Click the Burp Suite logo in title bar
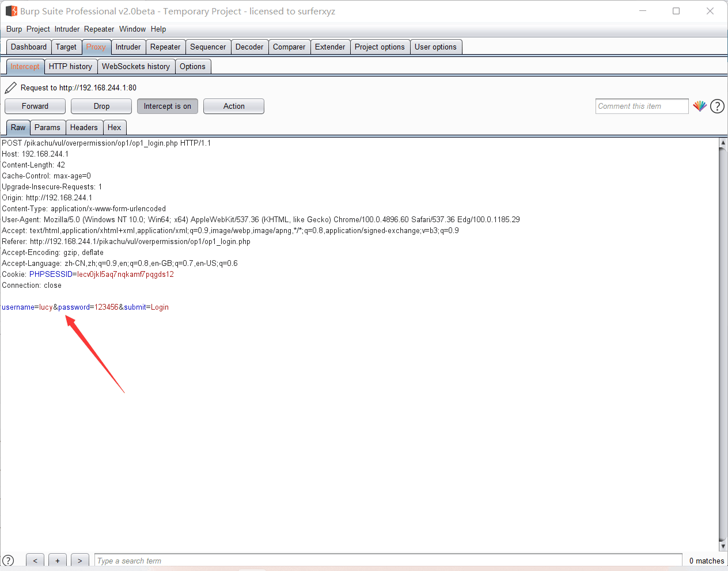The height and width of the screenshot is (571, 728). (x=11, y=11)
